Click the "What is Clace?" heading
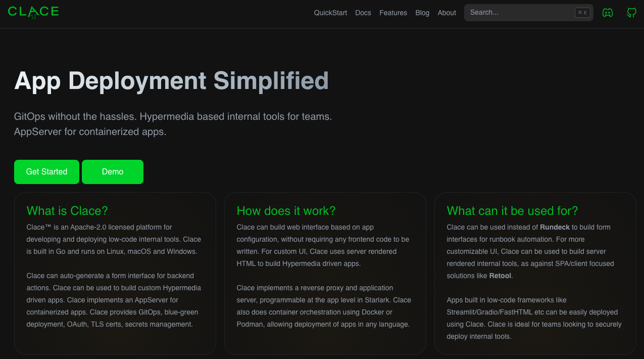Screen dimensions: 644x359 click(67, 211)
